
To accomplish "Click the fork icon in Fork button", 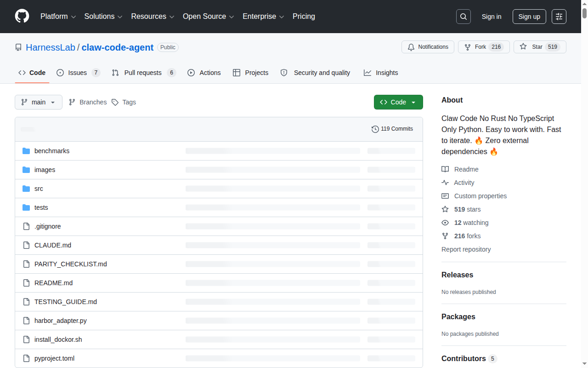I will [468, 47].
